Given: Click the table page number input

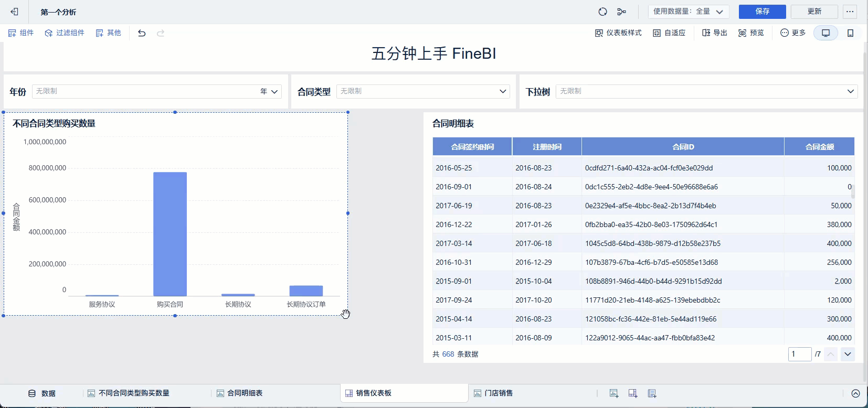Looking at the screenshot, I should pyautogui.click(x=800, y=354).
